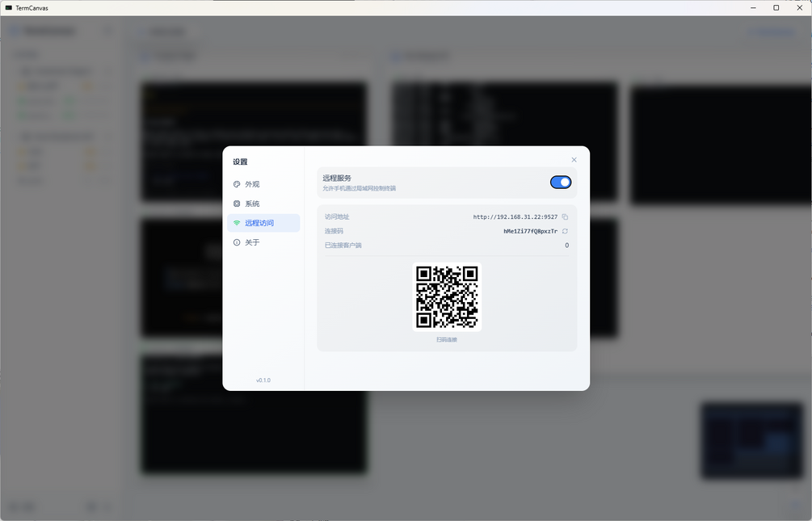
Task: Click the http://192.168.31.22:9527 address text
Action: pyautogui.click(x=515, y=217)
